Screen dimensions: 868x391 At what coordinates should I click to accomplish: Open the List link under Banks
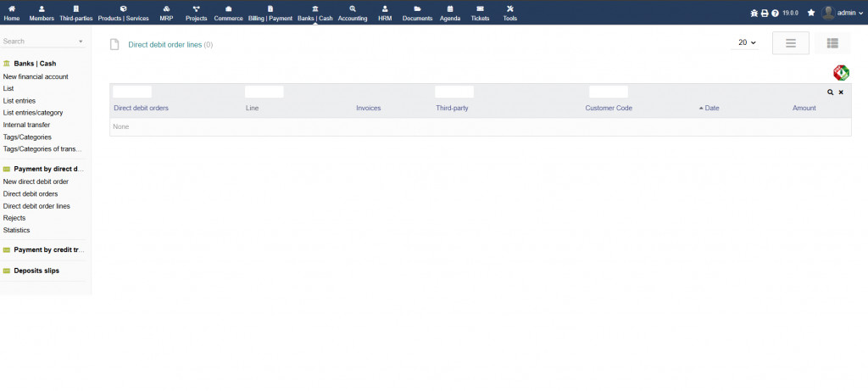point(8,88)
